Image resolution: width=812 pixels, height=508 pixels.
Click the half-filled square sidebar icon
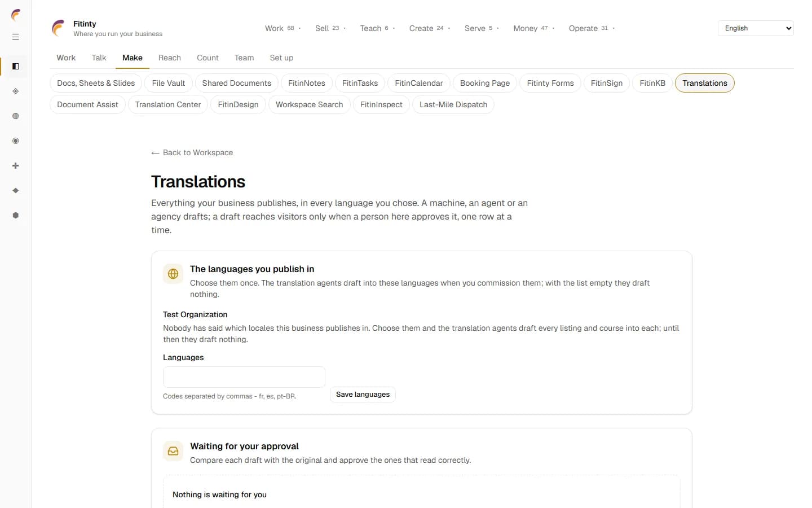click(16, 67)
